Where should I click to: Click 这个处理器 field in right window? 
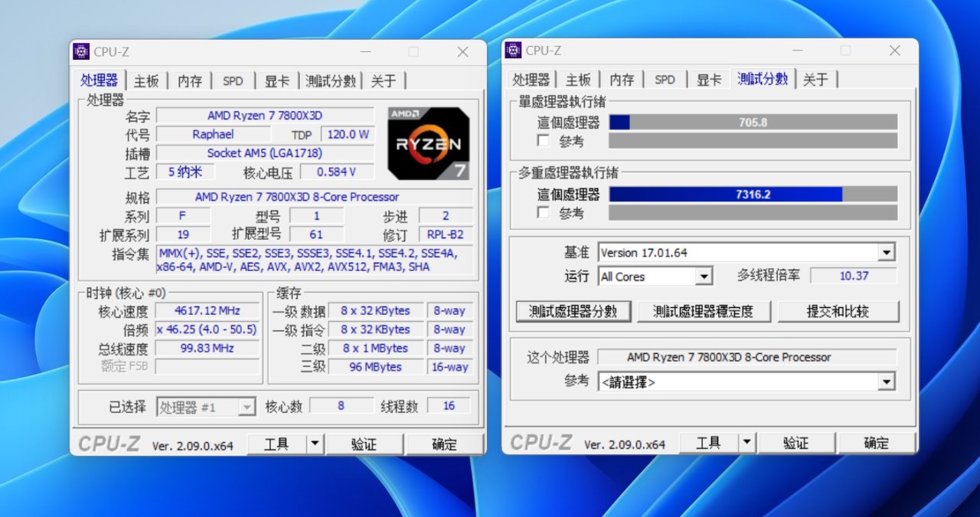[x=747, y=357]
